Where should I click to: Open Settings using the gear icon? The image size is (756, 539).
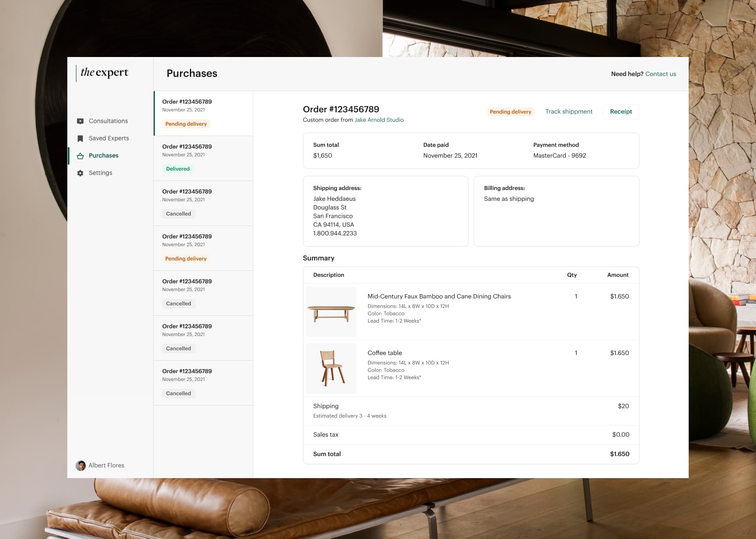coord(80,173)
